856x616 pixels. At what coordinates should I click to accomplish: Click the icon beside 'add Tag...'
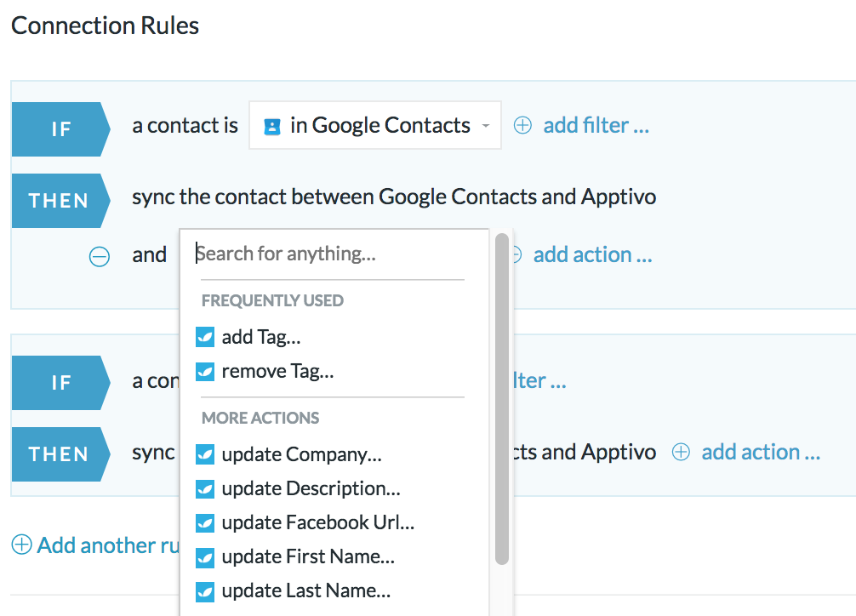[205, 337]
